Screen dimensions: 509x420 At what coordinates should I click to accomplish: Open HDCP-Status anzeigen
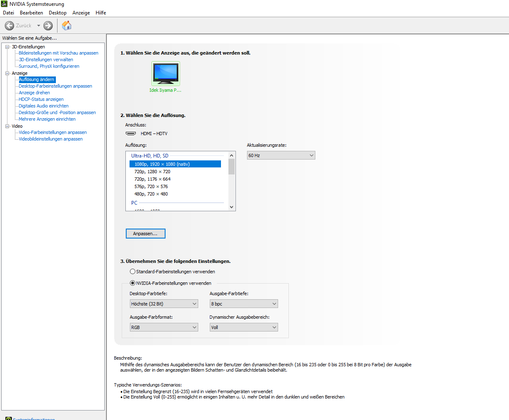41,99
